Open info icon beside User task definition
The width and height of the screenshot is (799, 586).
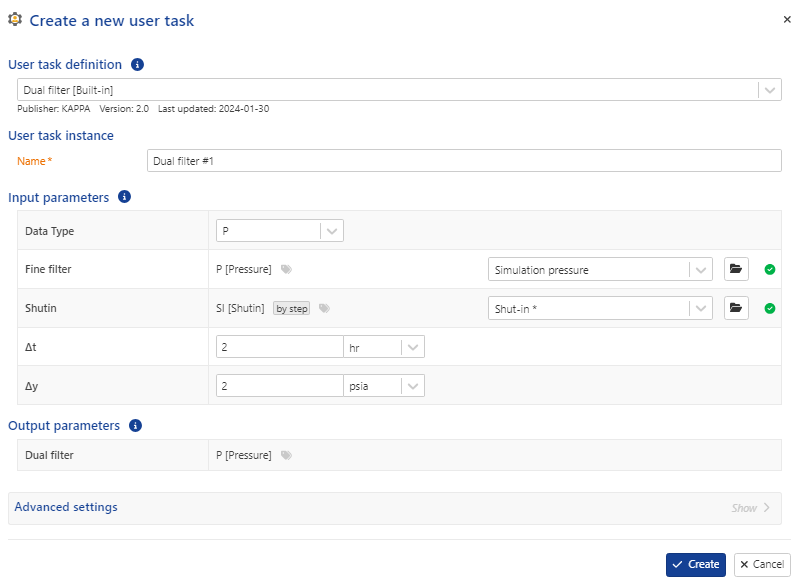point(137,65)
